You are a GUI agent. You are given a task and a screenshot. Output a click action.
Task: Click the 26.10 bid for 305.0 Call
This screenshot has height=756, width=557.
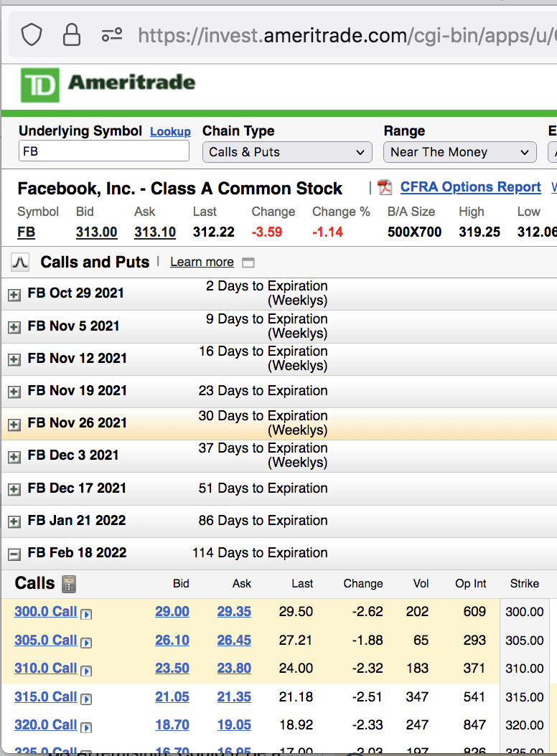pos(172,641)
